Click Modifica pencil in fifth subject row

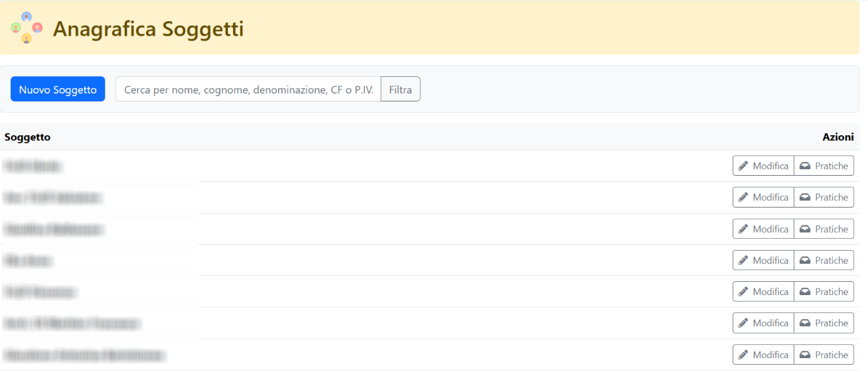[x=763, y=291]
